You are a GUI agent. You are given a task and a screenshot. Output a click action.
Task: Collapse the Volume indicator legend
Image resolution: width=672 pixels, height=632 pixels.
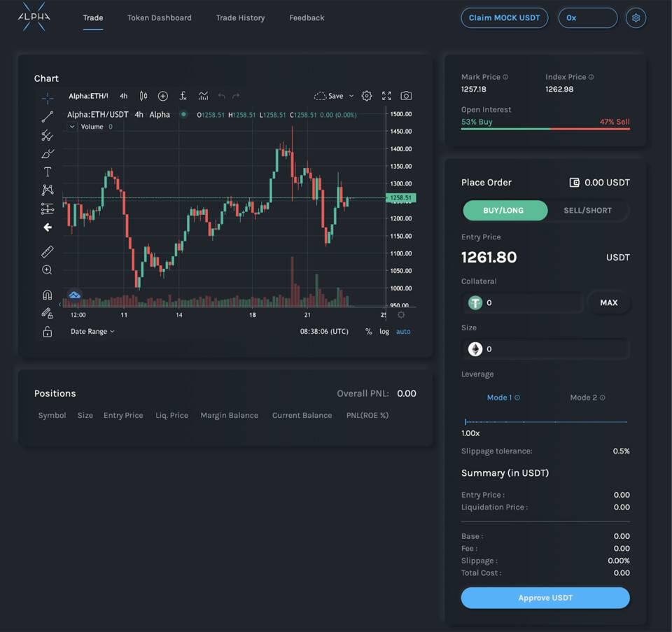(x=72, y=127)
